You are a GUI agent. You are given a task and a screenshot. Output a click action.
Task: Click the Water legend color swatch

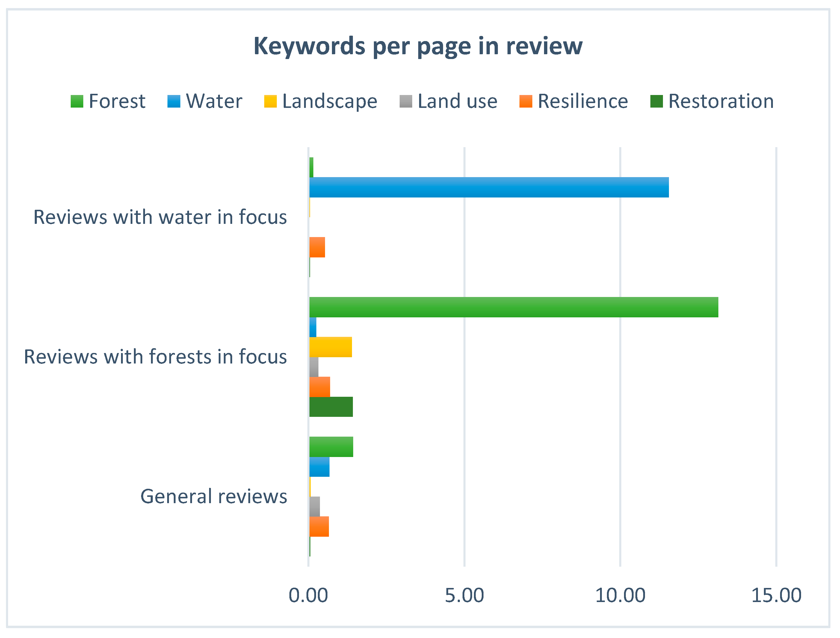pos(173,101)
